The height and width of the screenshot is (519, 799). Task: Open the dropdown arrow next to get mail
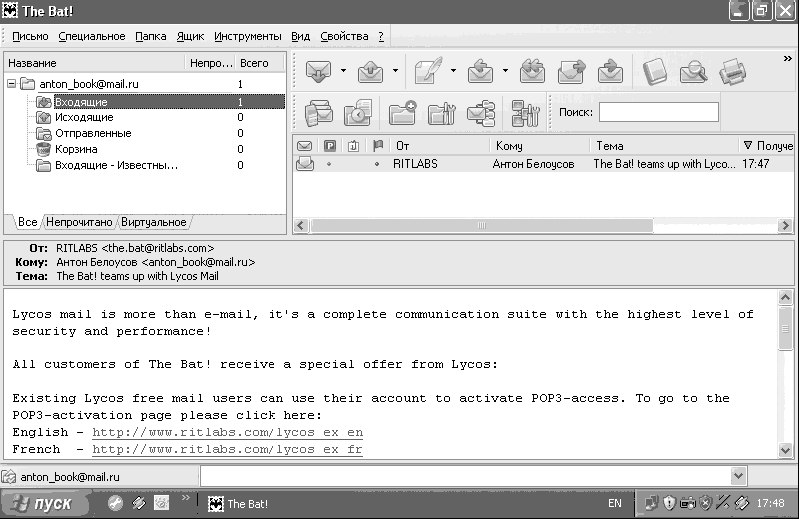pos(343,71)
